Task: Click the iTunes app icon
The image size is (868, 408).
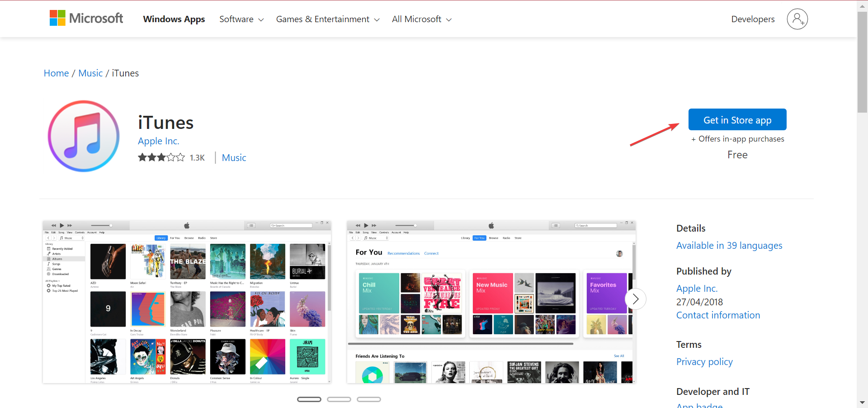Action: 84,136
